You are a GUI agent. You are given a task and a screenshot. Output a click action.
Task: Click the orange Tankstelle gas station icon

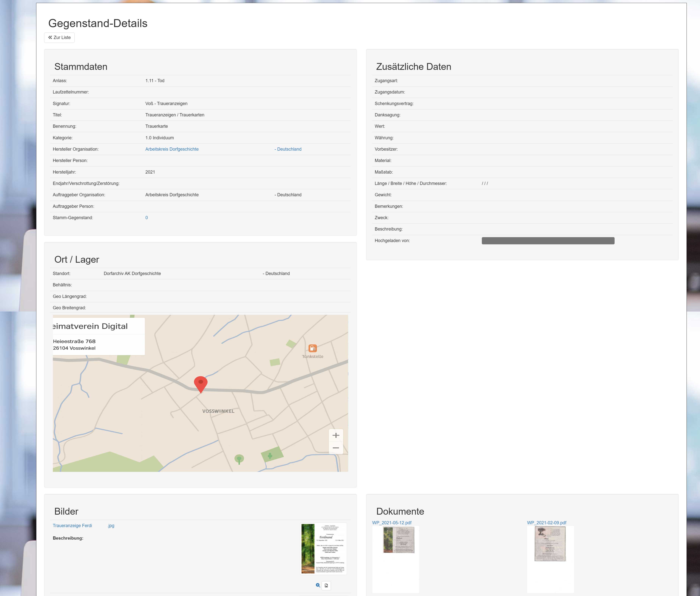click(312, 348)
